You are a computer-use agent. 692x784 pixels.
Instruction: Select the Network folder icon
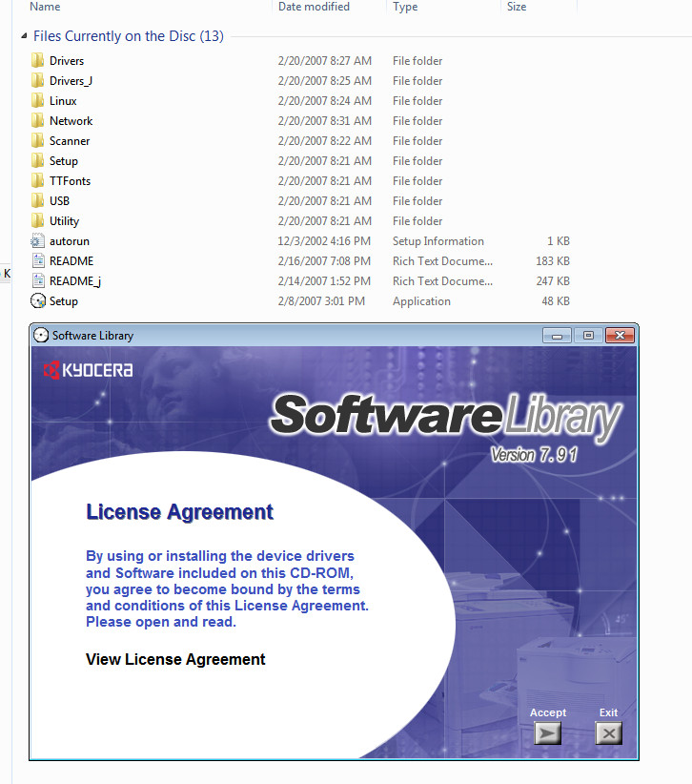[37, 120]
